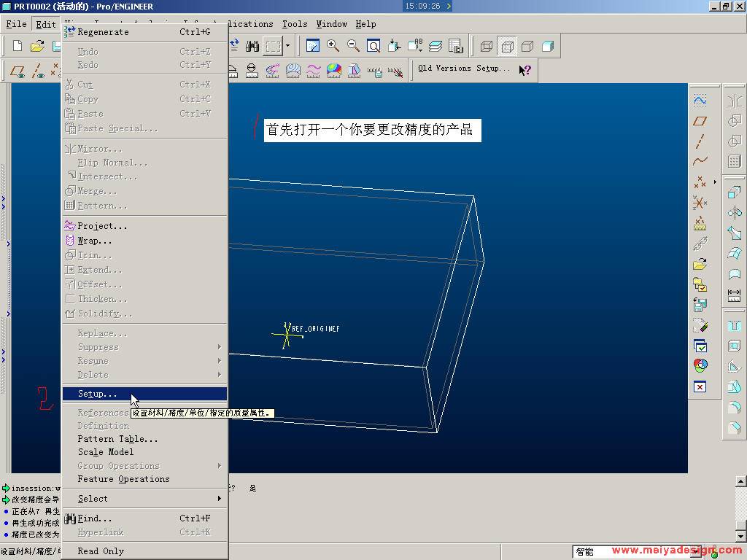Click the open folder icon in toolbar
This screenshot has width=747, height=560.
click(37, 47)
